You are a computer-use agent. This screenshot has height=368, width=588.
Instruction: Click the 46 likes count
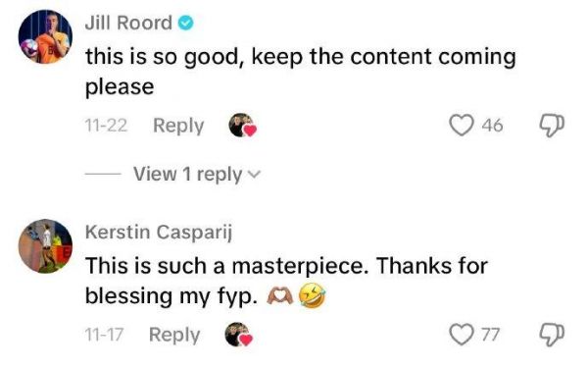point(492,126)
